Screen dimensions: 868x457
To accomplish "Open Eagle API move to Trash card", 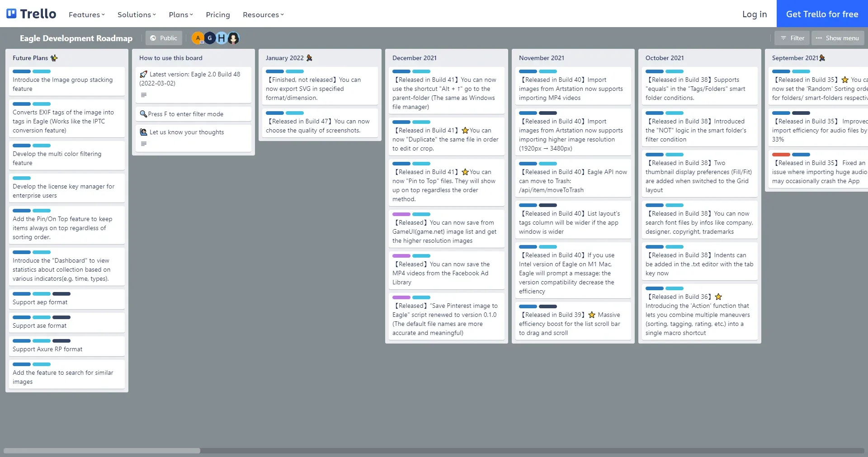I will pyautogui.click(x=573, y=178).
